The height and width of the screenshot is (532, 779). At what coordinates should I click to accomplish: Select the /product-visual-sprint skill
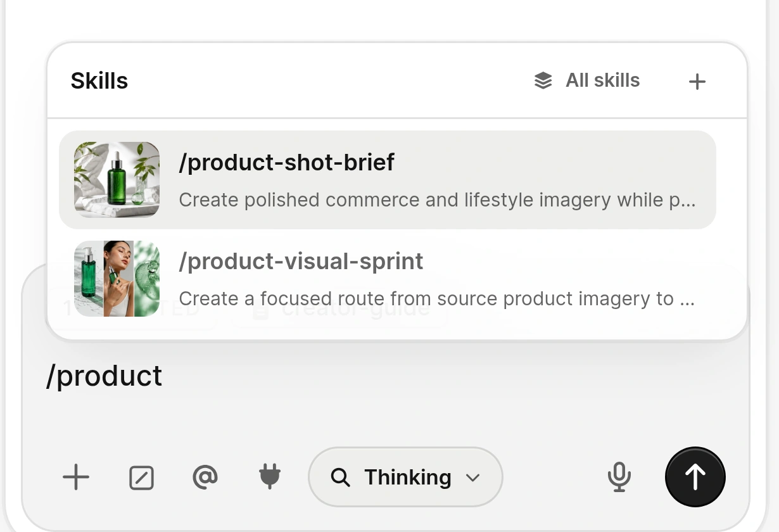point(388,279)
